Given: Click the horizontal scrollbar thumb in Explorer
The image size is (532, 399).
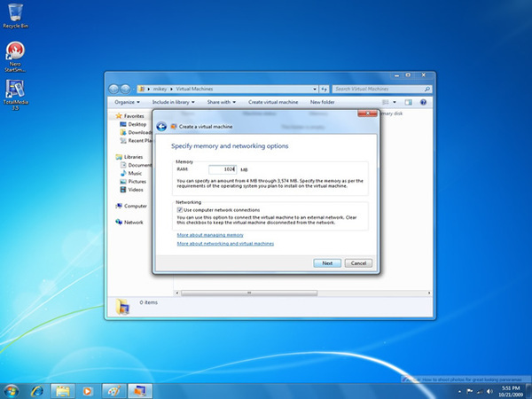Looking at the screenshot, I should click(x=249, y=293).
